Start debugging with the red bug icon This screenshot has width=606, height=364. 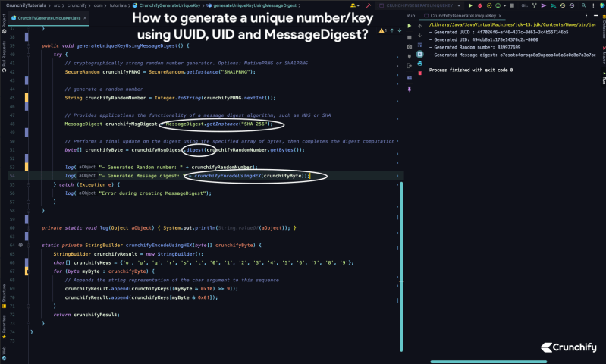point(479,5)
